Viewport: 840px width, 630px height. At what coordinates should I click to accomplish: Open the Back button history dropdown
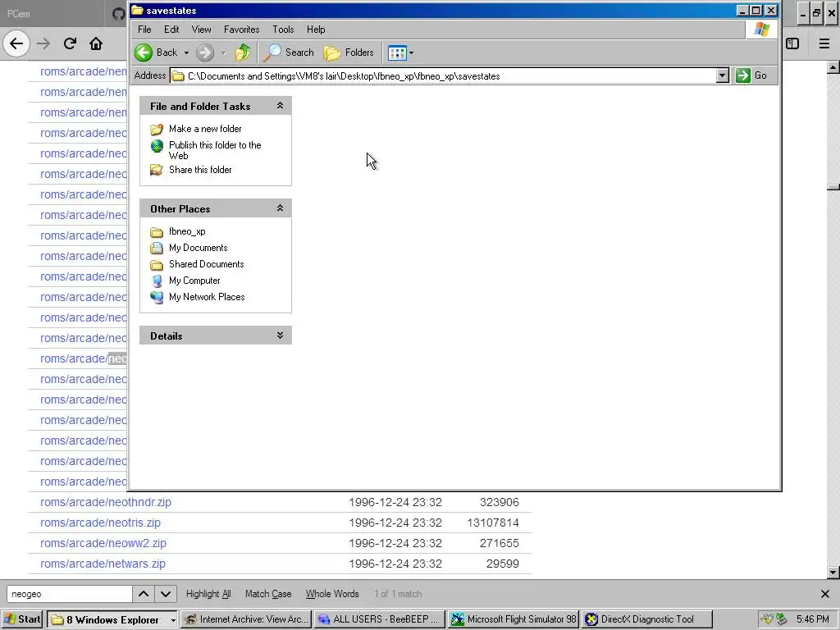186,52
